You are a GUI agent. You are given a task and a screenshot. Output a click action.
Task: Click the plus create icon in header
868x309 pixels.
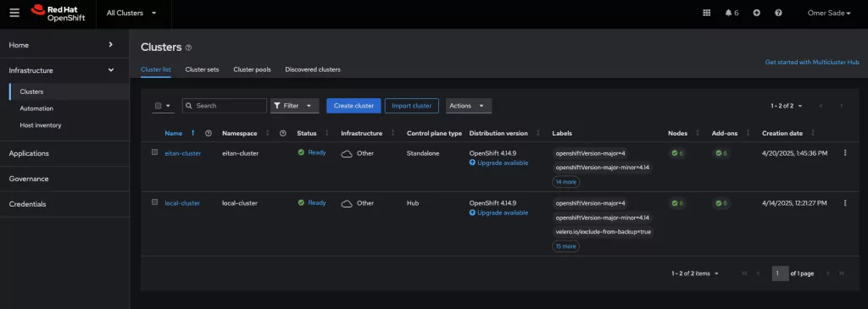(x=756, y=13)
